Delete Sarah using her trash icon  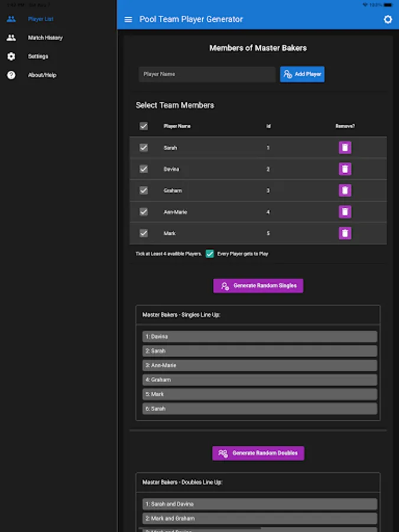[345, 148]
